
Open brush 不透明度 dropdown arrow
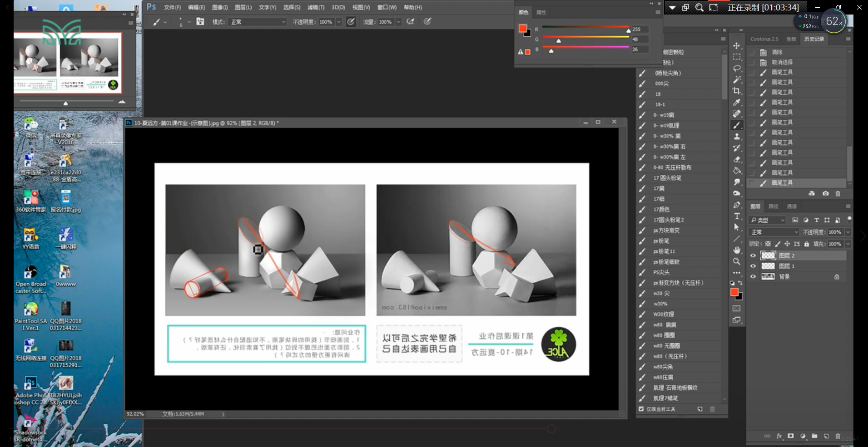(x=339, y=22)
